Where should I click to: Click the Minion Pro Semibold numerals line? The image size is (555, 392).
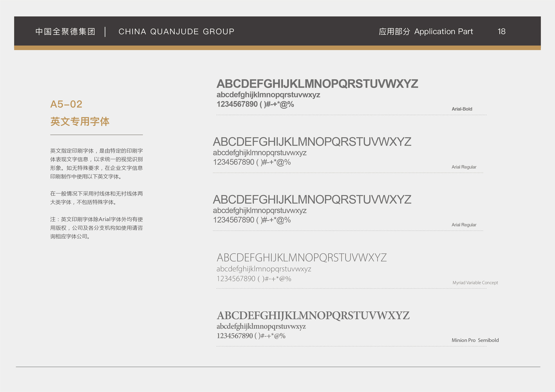point(251,336)
